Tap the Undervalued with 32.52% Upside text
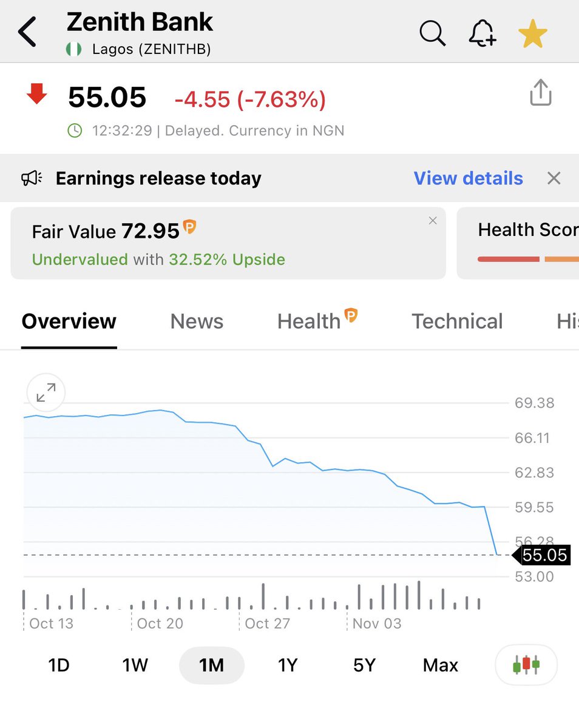The image size is (579, 728). (x=158, y=260)
